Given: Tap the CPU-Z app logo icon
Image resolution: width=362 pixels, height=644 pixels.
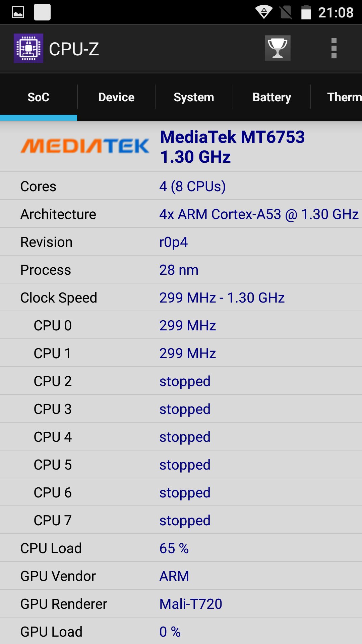Looking at the screenshot, I should [x=28, y=48].
